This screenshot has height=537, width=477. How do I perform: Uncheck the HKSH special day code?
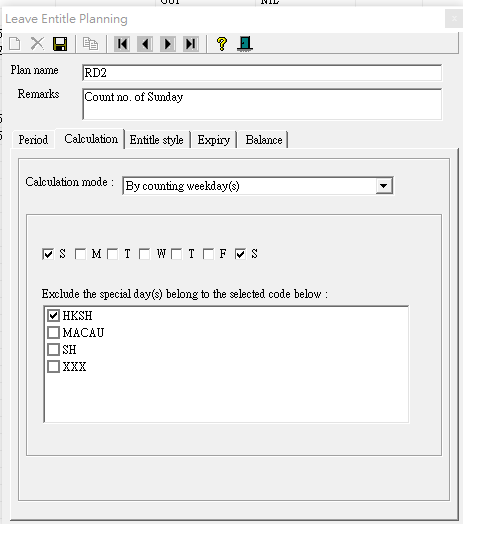click(53, 315)
